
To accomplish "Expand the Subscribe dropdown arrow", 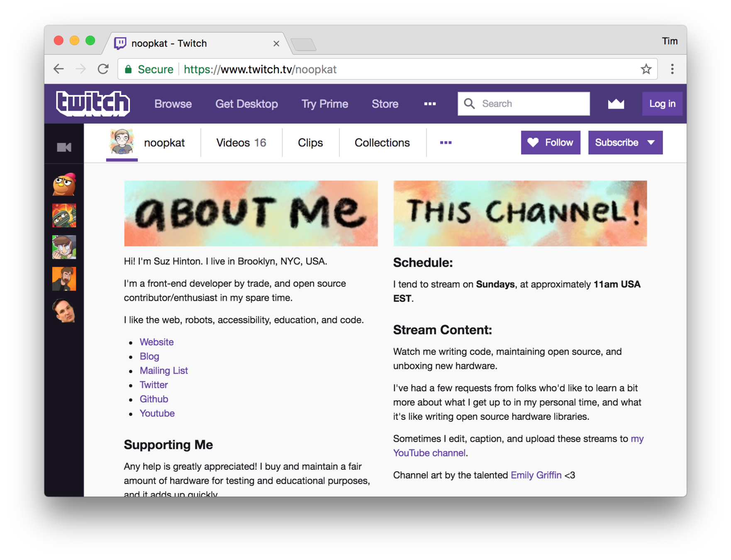I will [x=651, y=143].
